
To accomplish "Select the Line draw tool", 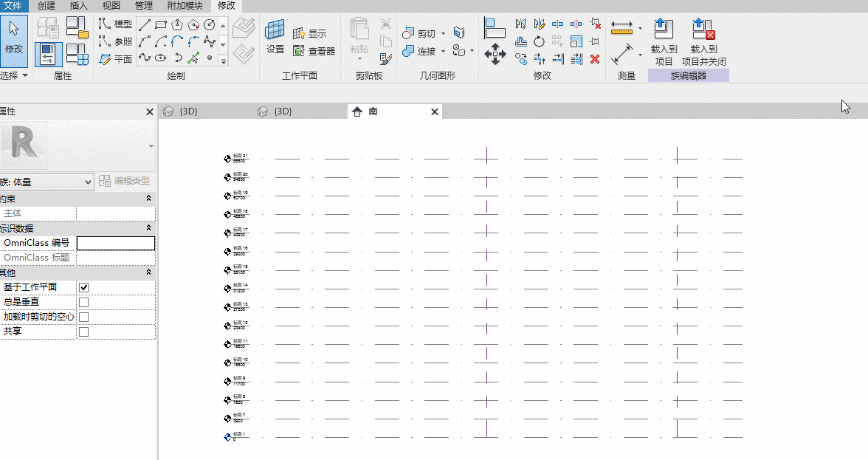I will [145, 25].
